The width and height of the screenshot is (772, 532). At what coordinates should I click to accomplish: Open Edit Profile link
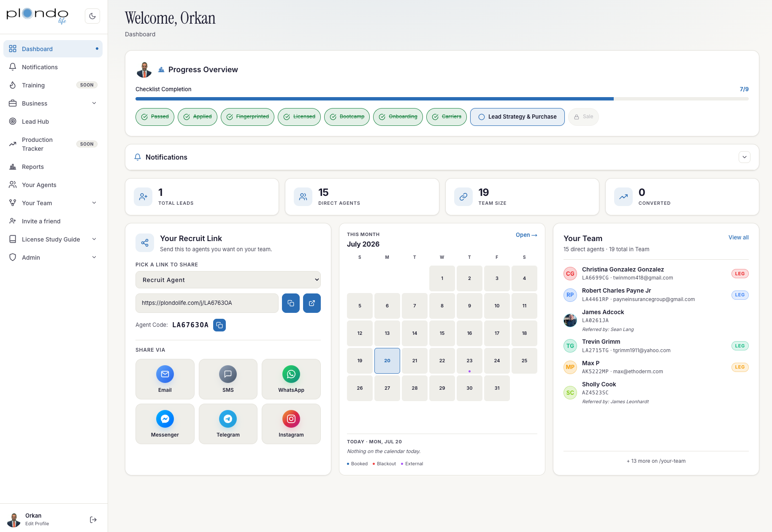pyautogui.click(x=37, y=524)
